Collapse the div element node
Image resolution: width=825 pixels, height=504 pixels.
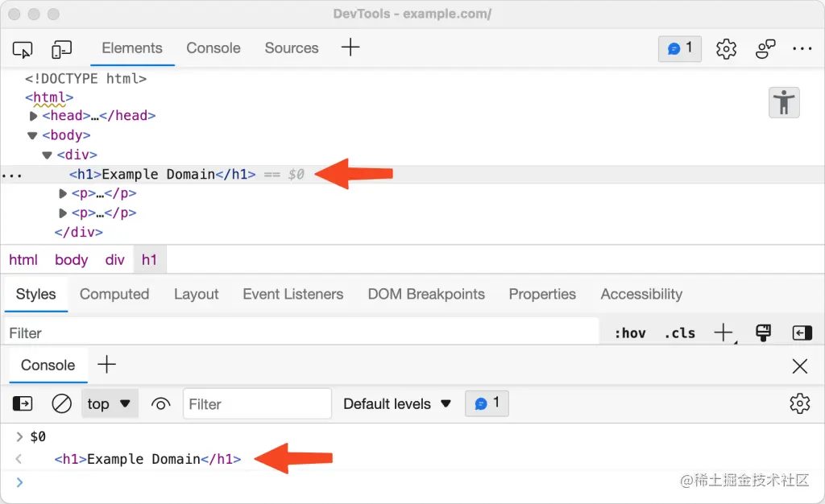click(48, 155)
